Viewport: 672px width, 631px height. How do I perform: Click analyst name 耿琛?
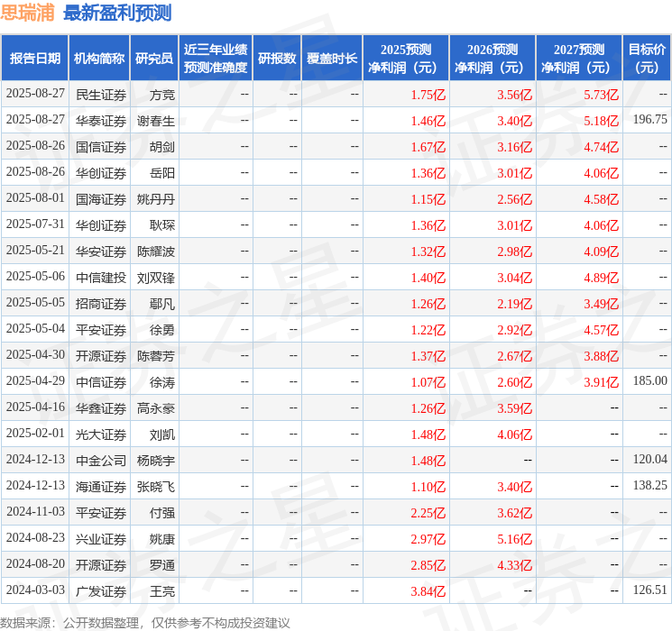(162, 225)
